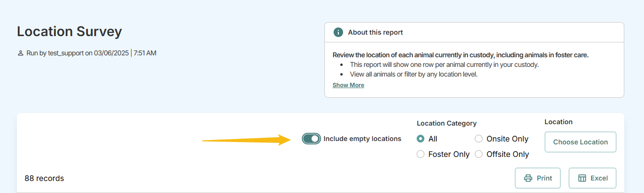Viewport: 644px width, 193px height.
Task: Choose the Foster Only radio option
Action: tap(421, 154)
